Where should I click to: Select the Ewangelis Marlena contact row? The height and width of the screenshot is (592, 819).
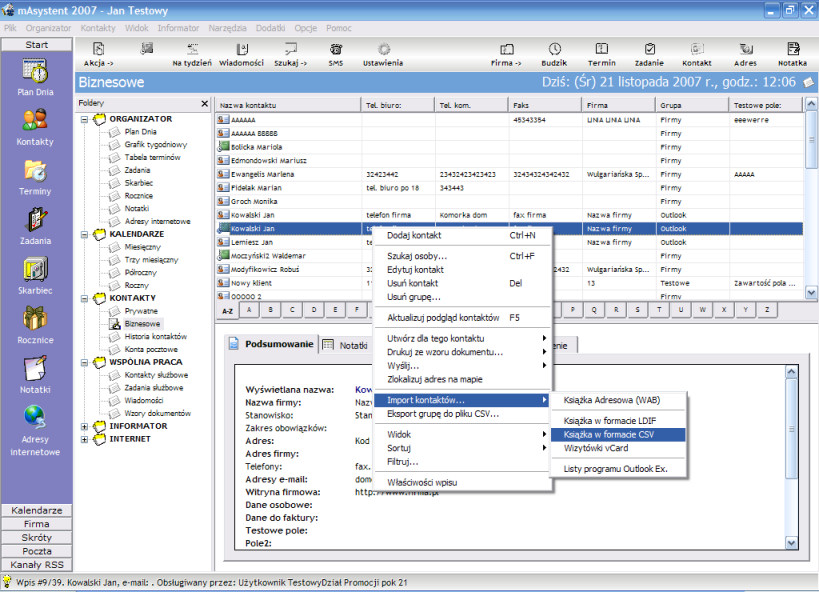(x=509, y=174)
